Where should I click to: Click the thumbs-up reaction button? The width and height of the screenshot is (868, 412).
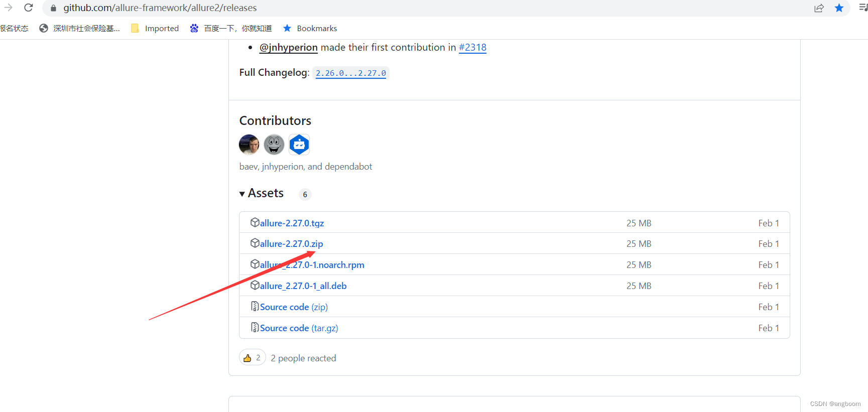click(x=252, y=357)
